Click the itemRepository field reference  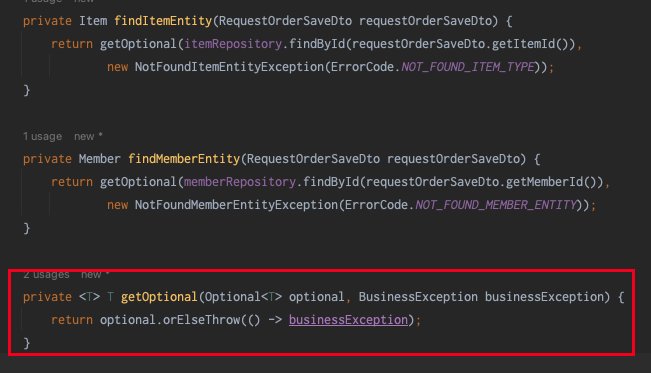pos(233,44)
